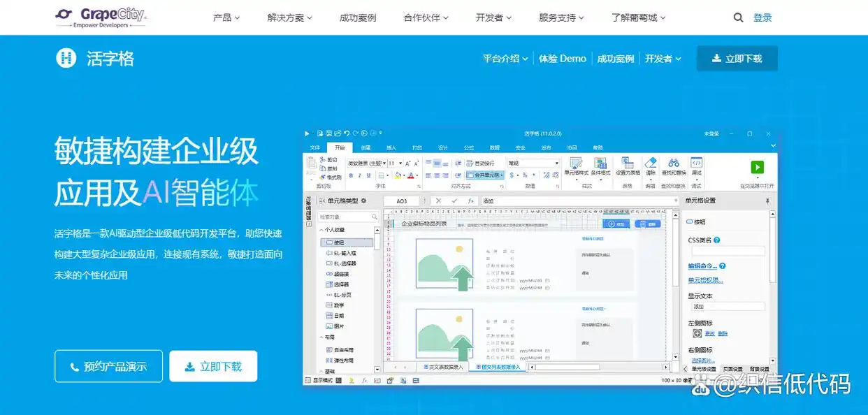Click the 清除 eraser icon in the ribbon

tap(651, 163)
